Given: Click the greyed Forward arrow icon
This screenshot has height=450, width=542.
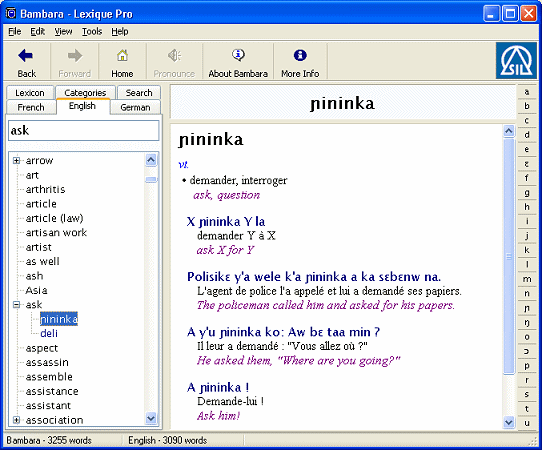Looking at the screenshot, I should [x=74, y=55].
